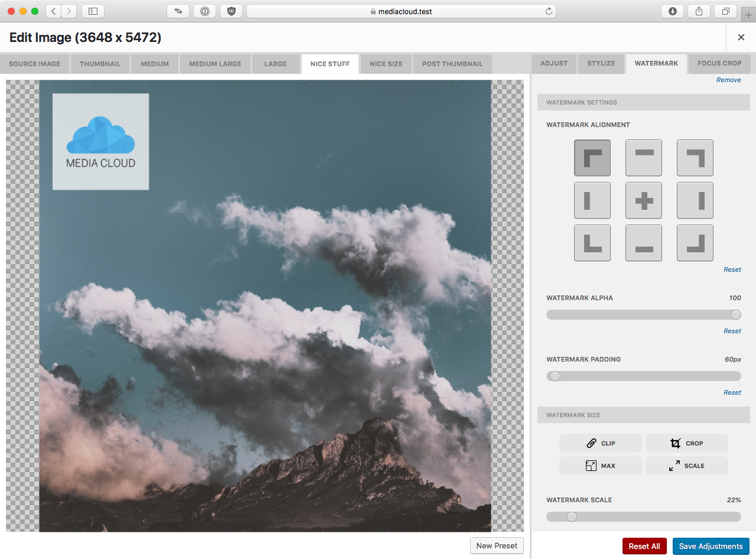This screenshot has width=756, height=559.
Task: Switch to the Thumbnail size tab
Action: pos(100,64)
